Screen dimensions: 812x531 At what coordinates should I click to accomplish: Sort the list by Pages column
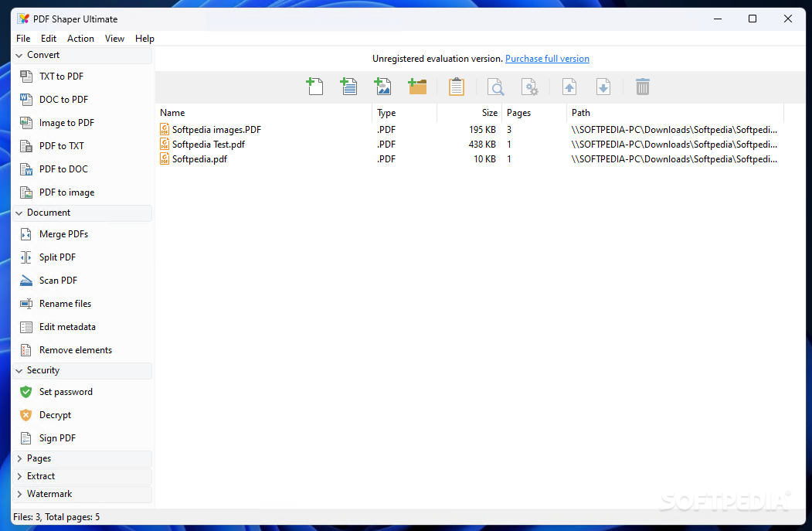tap(534, 112)
